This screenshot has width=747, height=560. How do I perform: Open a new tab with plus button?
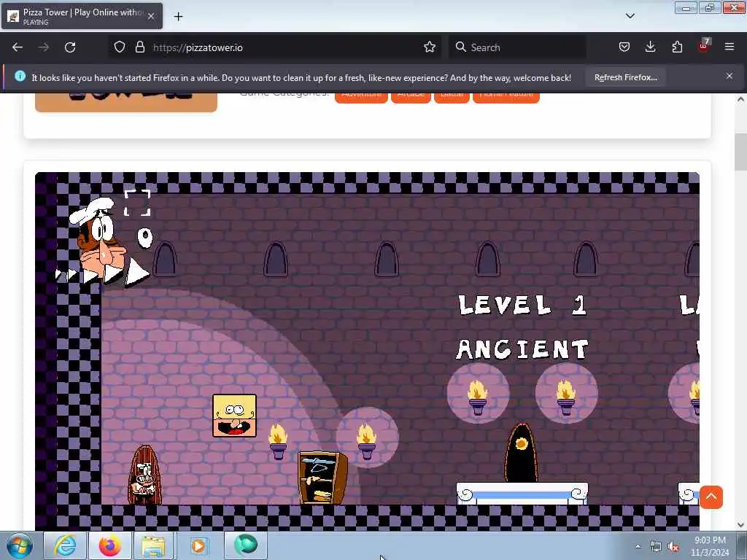pos(178,17)
